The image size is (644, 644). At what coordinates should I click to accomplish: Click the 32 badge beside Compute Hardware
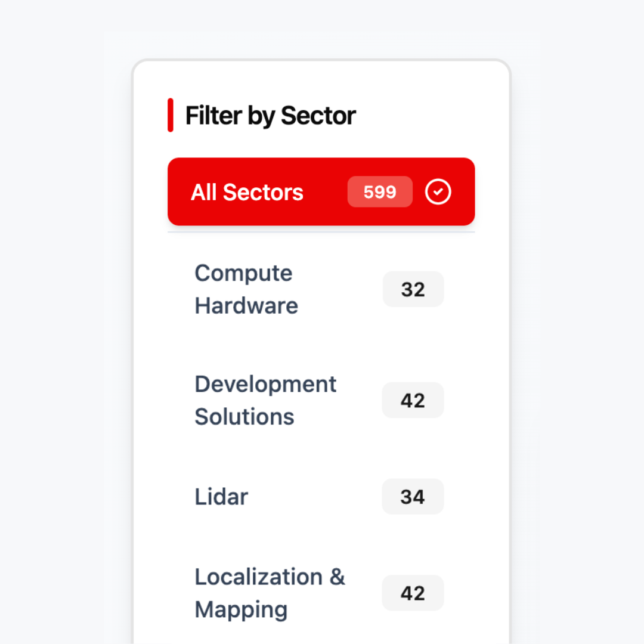coord(413,289)
